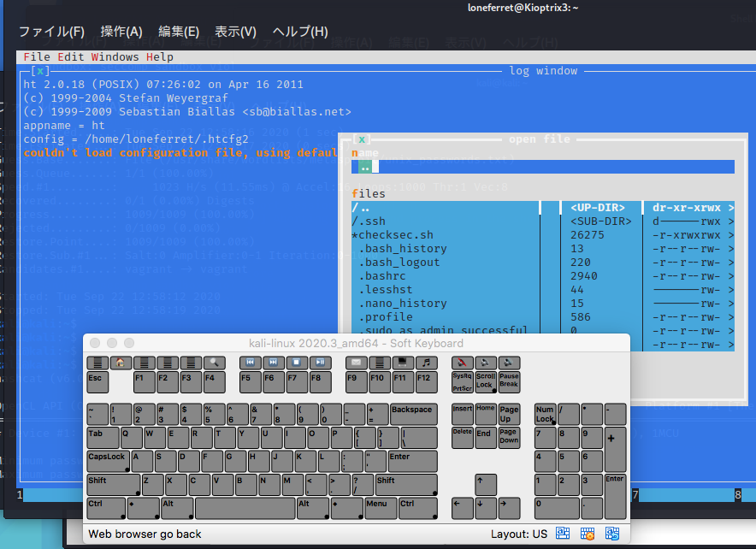
Task: Click the multimedia key above F10
Action: pyautogui.click(x=380, y=363)
